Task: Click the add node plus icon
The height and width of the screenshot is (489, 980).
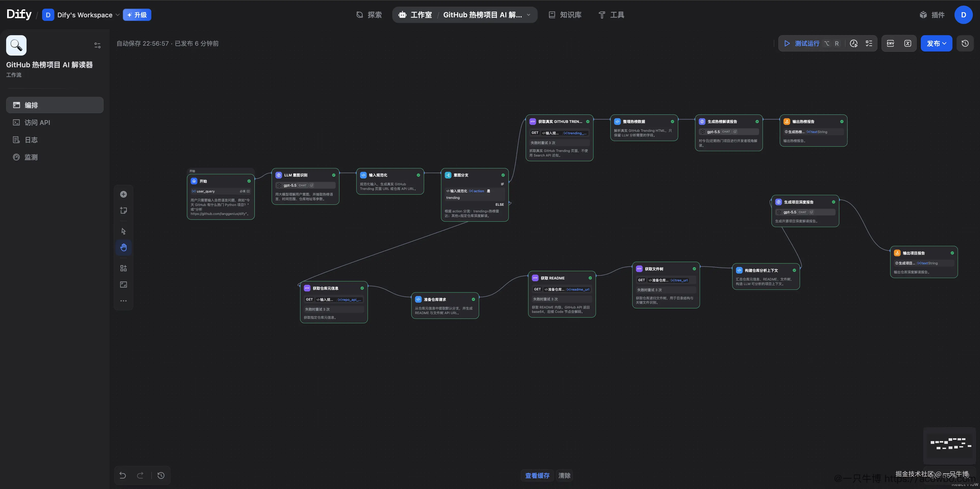Action: click(x=123, y=195)
